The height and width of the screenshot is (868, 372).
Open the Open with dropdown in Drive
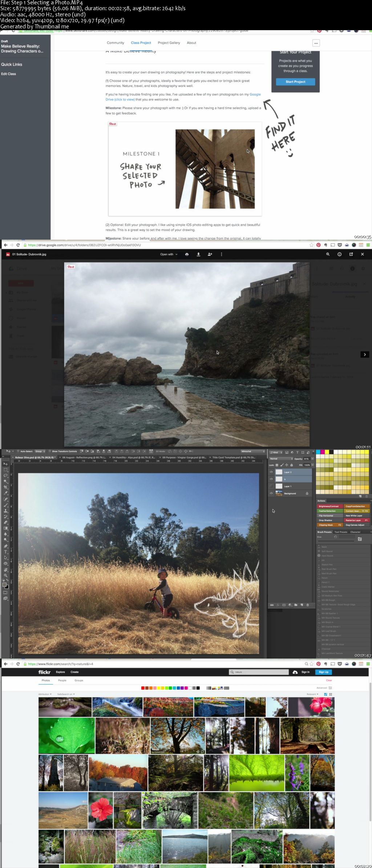coord(169,254)
